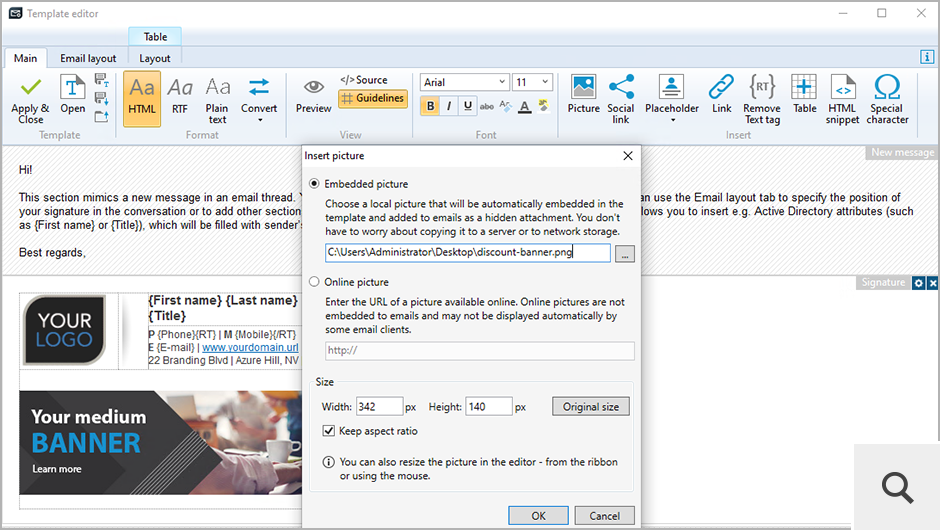Switch format to RTF
Screen dimensions: 940x530
[x=180, y=96]
